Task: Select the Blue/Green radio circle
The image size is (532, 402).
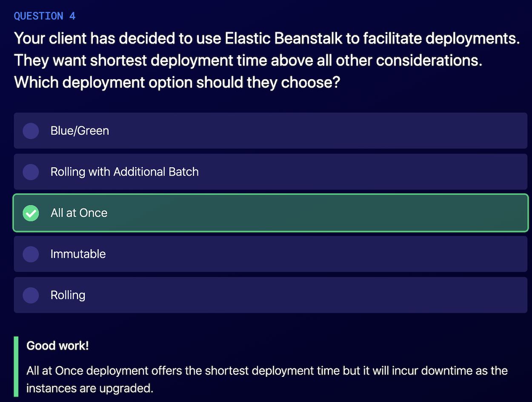Action: point(31,131)
